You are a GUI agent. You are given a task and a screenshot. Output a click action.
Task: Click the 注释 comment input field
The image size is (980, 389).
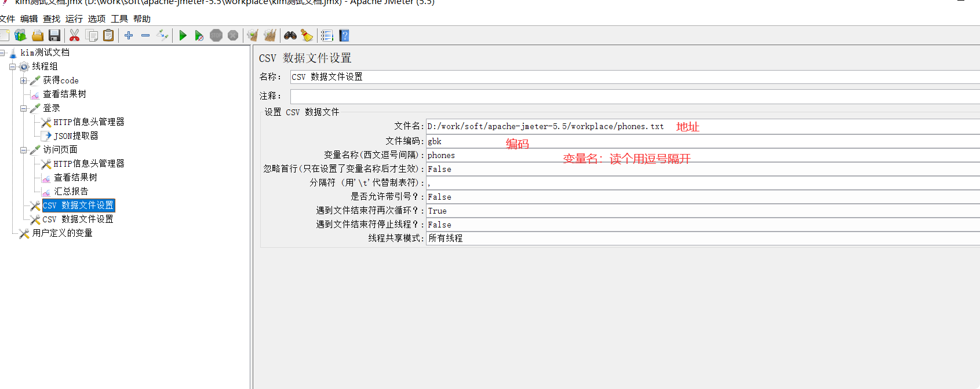[635, 96]
